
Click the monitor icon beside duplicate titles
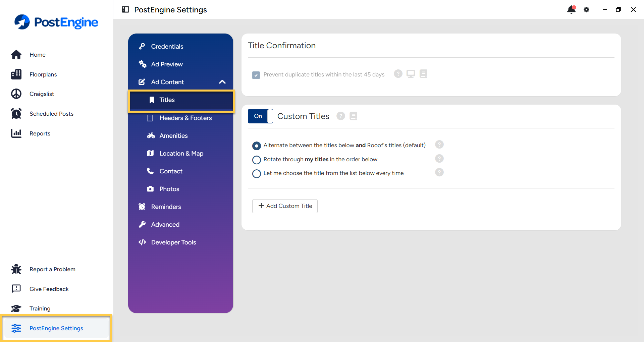[411, 74]
